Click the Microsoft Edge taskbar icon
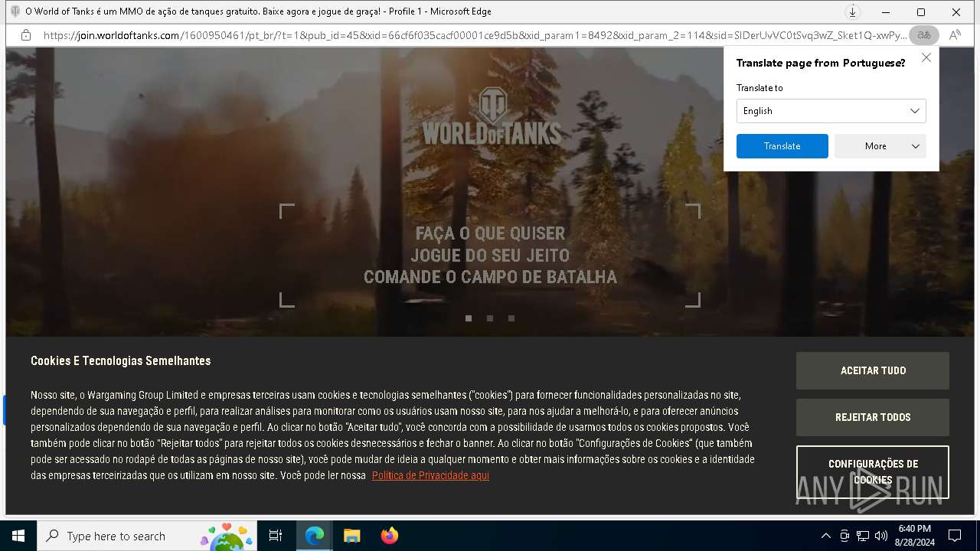 pos(315,536)
